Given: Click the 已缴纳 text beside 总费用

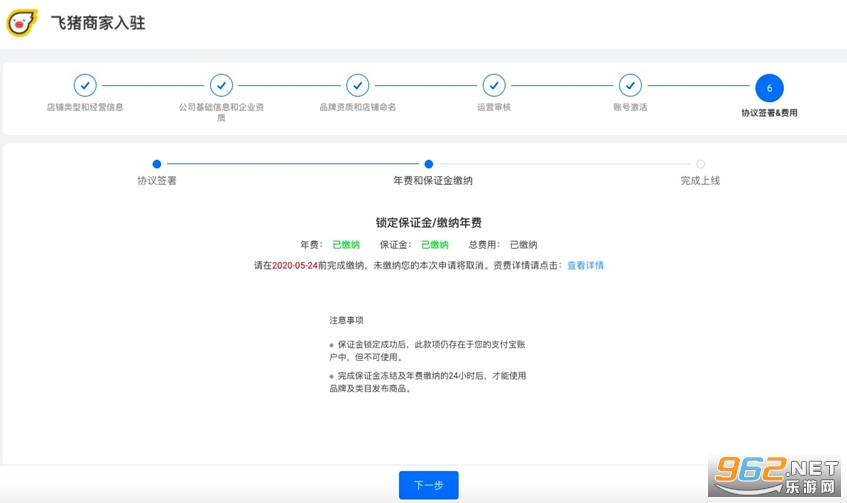Looking at the screenshot, I should (x=523, y=245).
